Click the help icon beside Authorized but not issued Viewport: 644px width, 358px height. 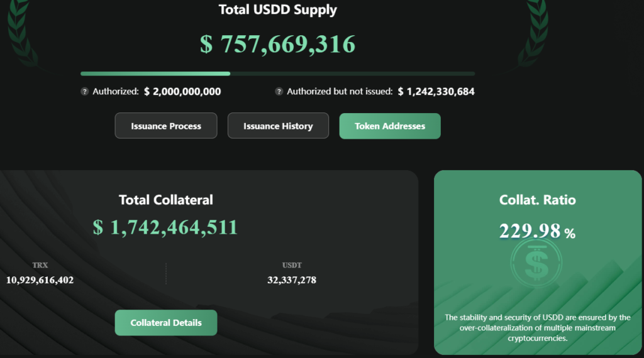(x=279, y=92)
